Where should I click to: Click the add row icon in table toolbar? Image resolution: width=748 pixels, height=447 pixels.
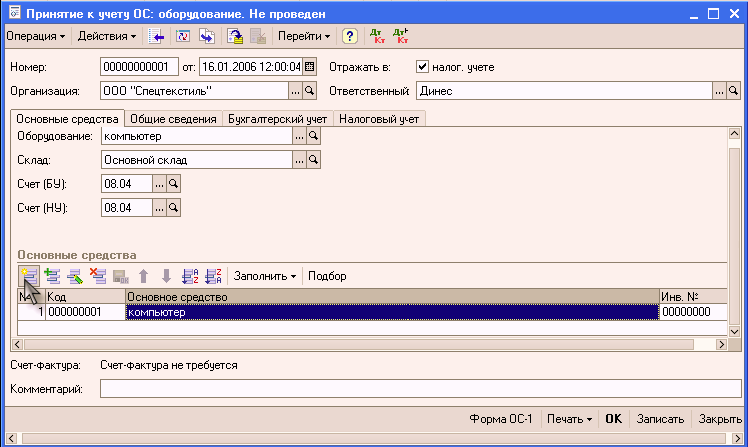(28, 276)
